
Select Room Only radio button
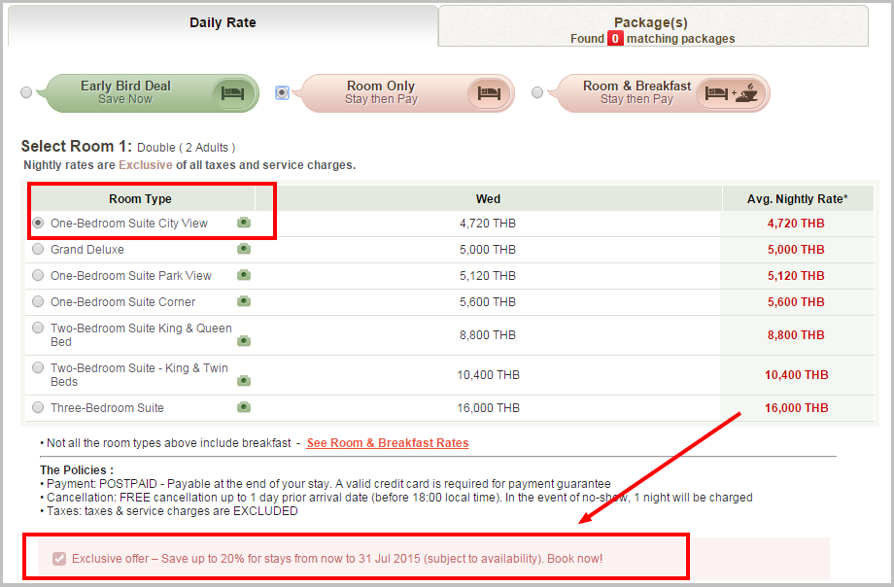coord(282,92)
